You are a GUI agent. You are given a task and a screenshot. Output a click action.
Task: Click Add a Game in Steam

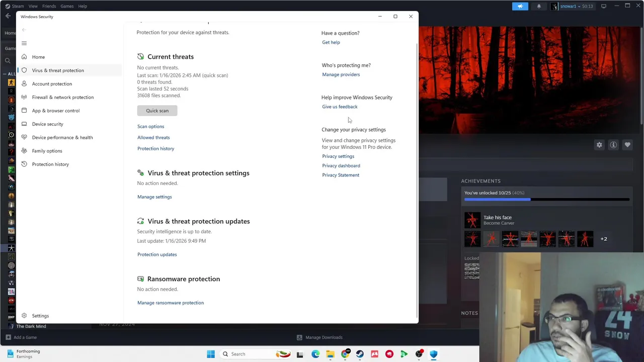[21, 337]
